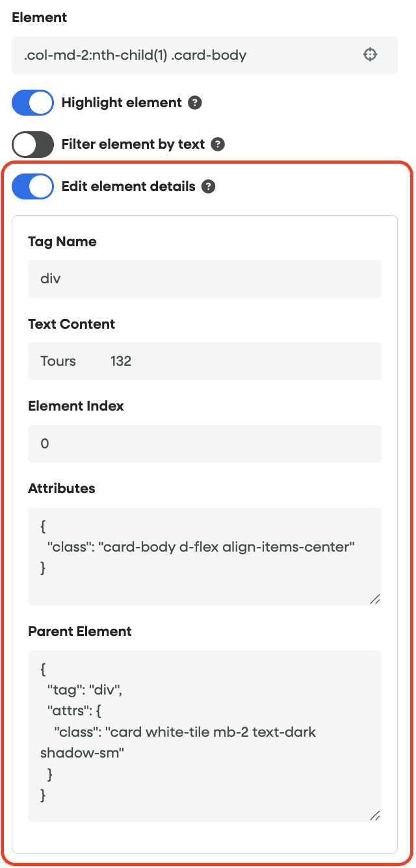Screen dimensions: 416x868
Task: Click the Attributes textarea resize handle
Action: [374, 598]
